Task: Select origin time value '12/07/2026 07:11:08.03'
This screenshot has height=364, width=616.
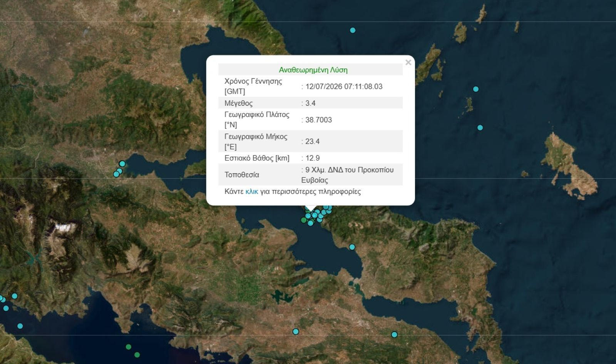Action: pos(344,87)
